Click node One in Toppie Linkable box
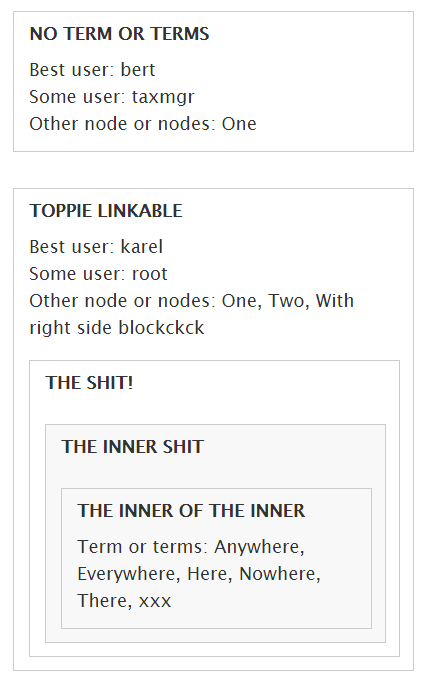 pos(239,301)
